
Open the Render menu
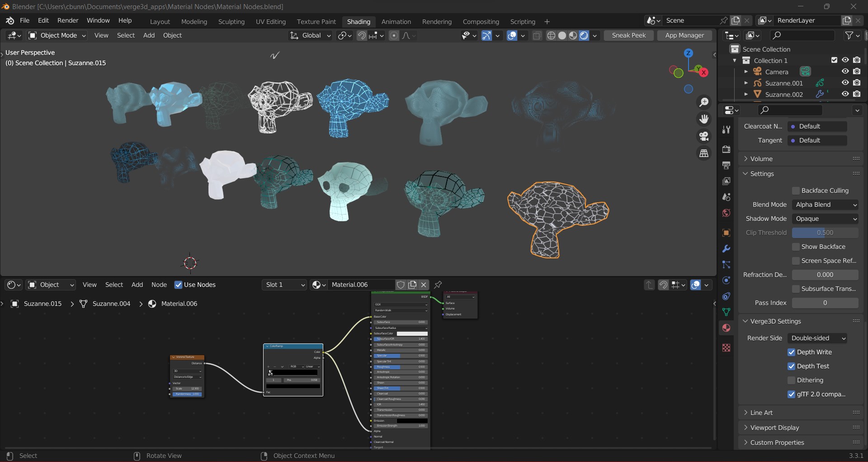coord(68,21)
